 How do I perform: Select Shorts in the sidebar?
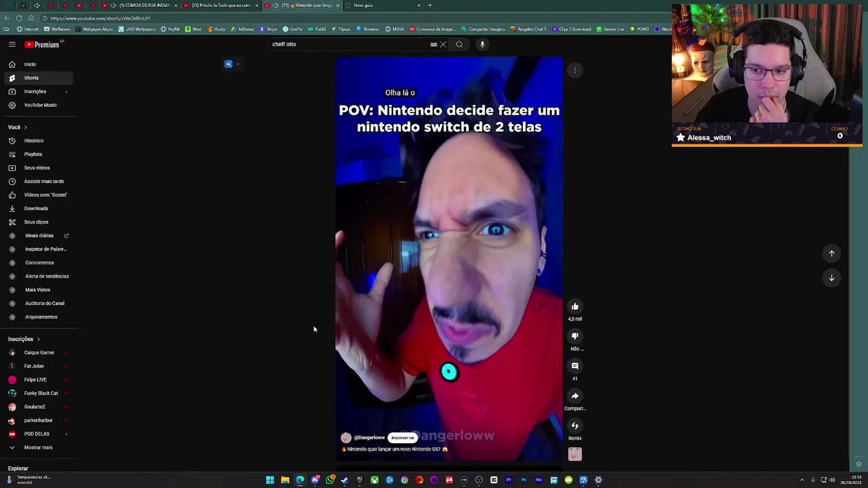pyautogui.click(x=37, y=78)
